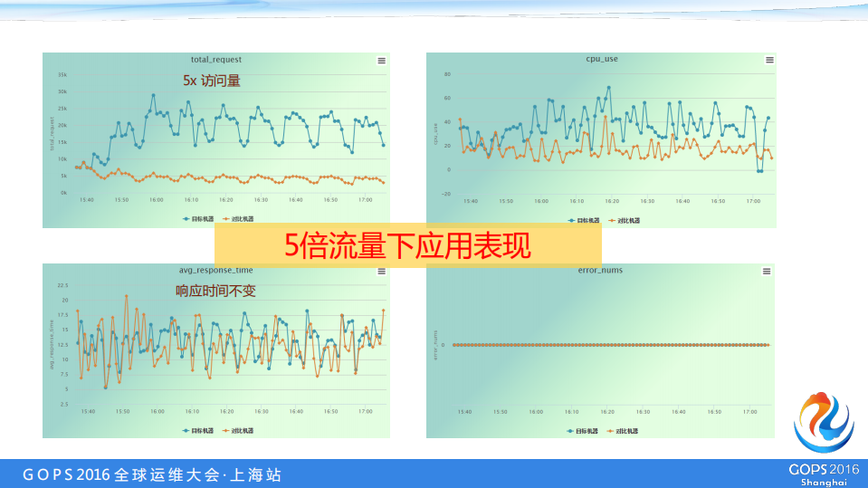
Task: Open the total_request chart hamburger menu
Action: pyautogui.click(x=381, y=61)
